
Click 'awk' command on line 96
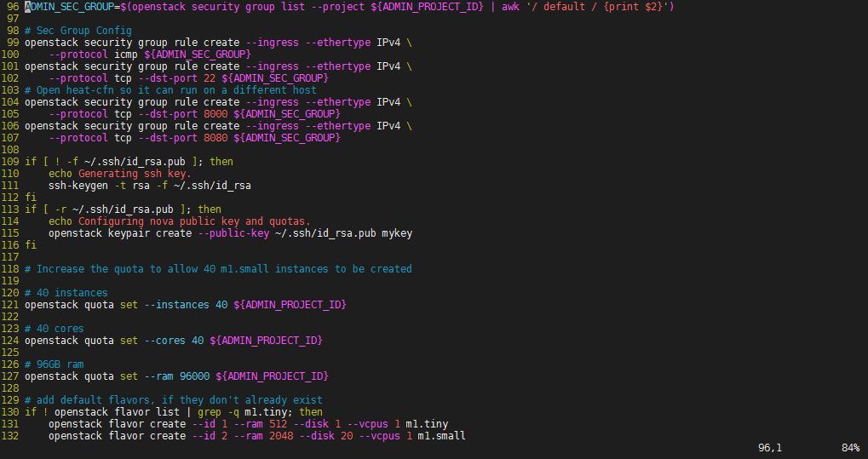point(510,7)
